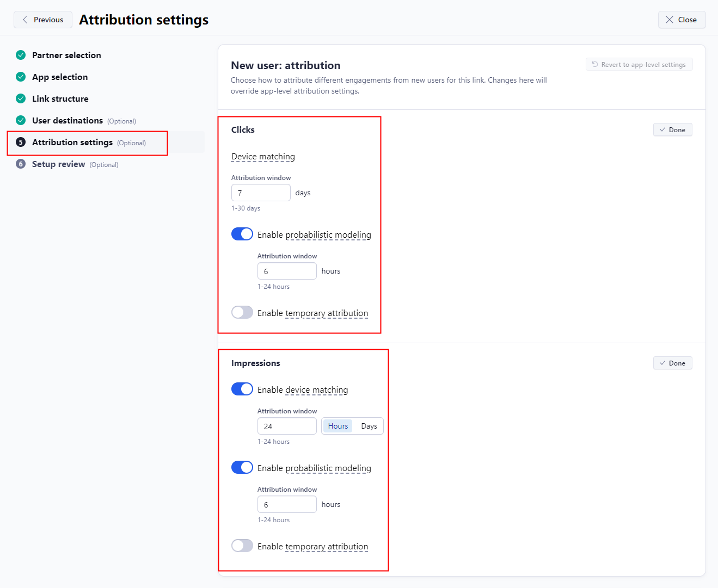Click the back chevron inside the Previous button
Screen dimensions: 718x588
(x=25, y=20)
